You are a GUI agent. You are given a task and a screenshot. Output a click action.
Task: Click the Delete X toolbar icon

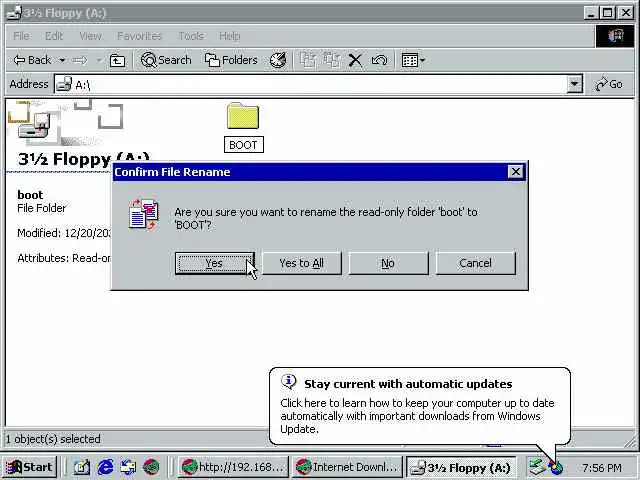(356, 61)
